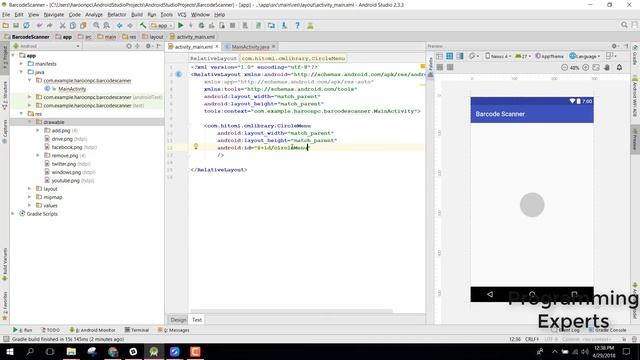
Task: Expand the manifests folder
Action: 21,64
